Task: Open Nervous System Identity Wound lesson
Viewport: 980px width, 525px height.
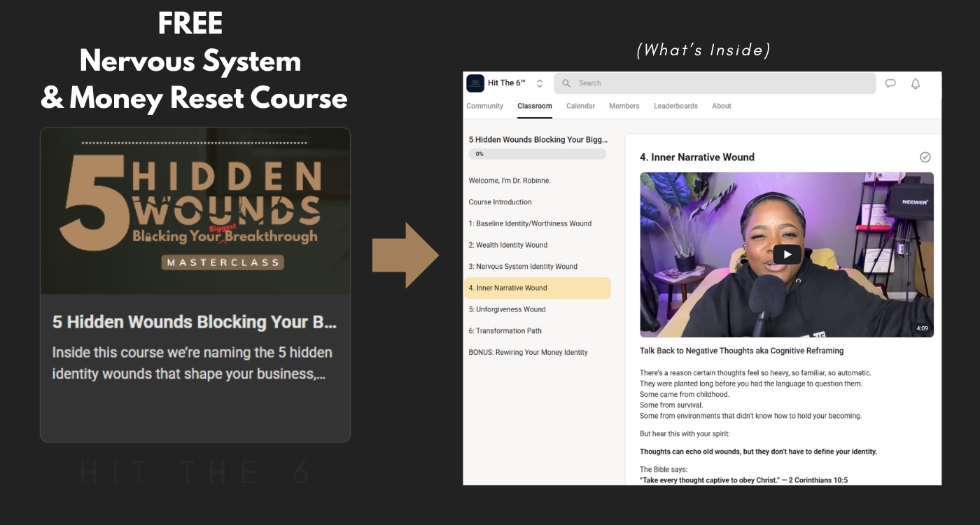Action: [523, 267]
